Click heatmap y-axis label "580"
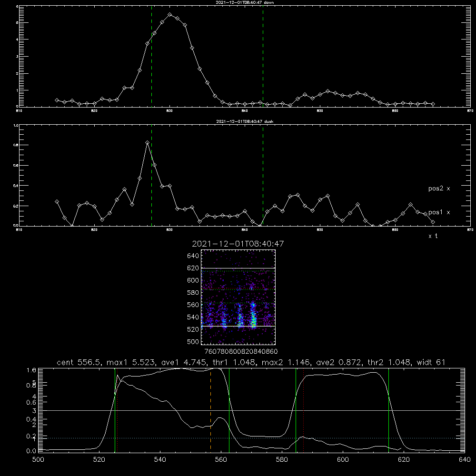 click(193, 293)
